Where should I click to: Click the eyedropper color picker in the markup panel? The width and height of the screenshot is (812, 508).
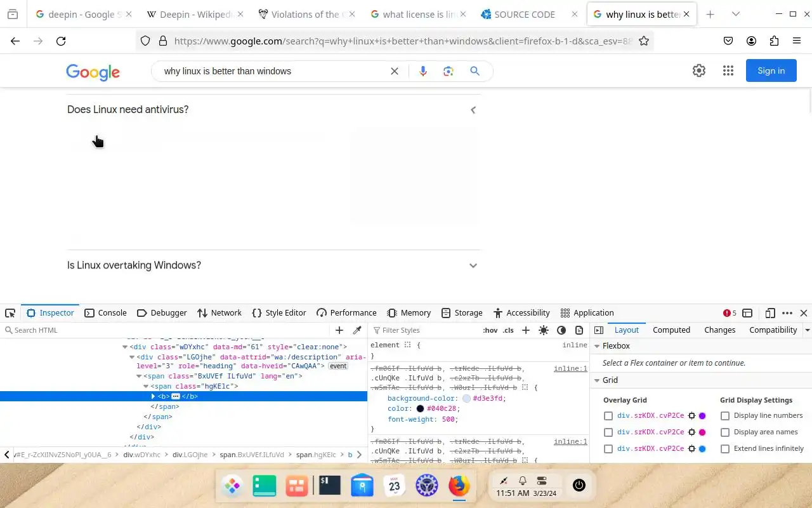tap(357, 330)
